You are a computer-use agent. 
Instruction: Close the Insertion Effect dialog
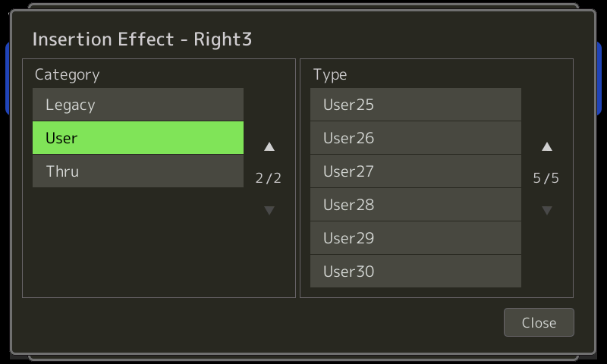coord(539,322)
